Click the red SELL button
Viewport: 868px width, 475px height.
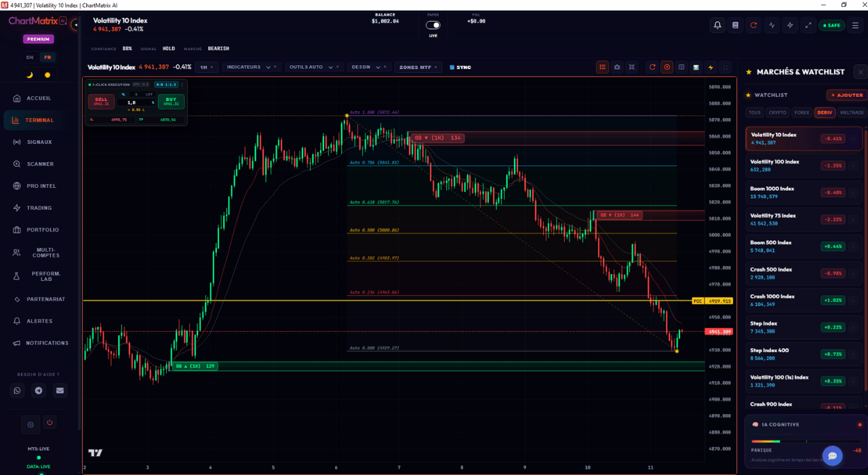[101, 102]
